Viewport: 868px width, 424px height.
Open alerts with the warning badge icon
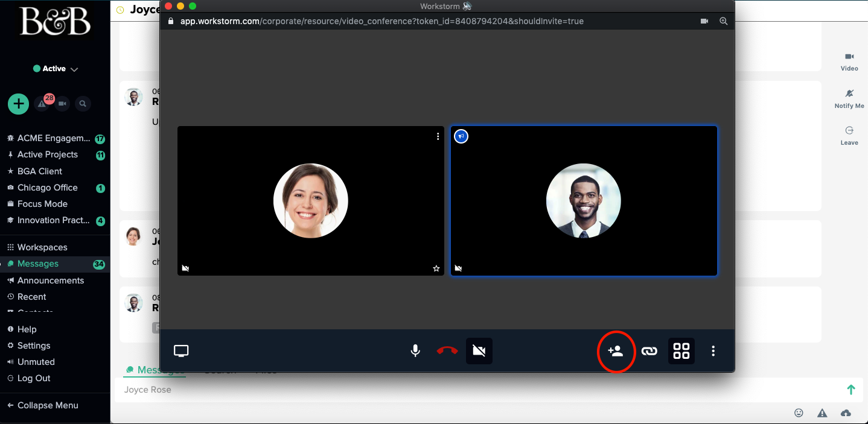pos(42,104)
